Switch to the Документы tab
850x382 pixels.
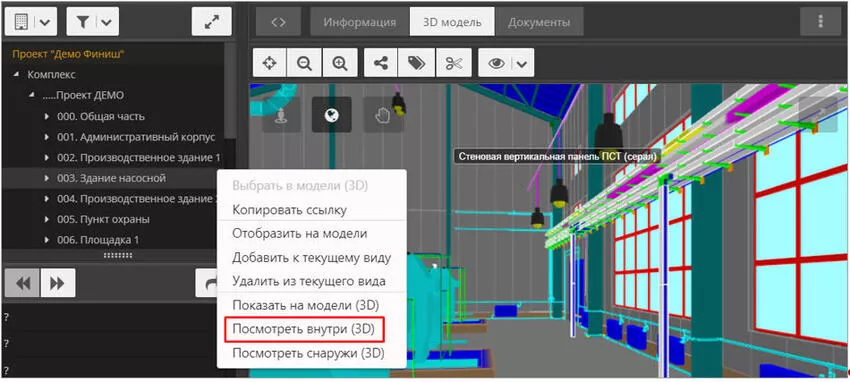coord(539,22)
